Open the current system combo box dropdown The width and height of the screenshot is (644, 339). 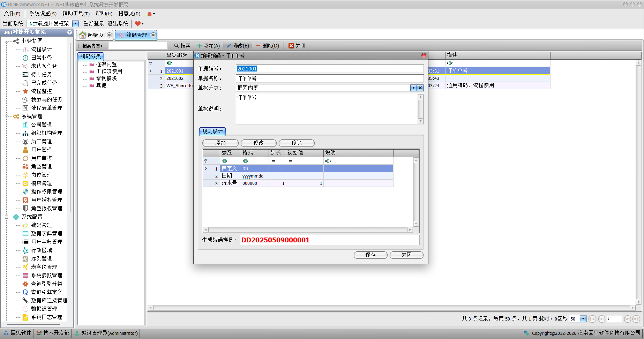tap(75, 23)
